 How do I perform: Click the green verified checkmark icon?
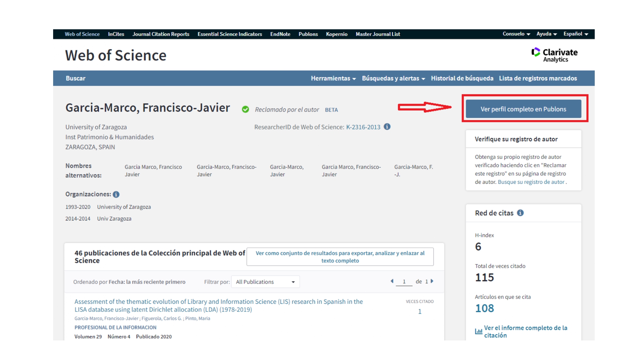pyautogui.click(x=245, y=110)
